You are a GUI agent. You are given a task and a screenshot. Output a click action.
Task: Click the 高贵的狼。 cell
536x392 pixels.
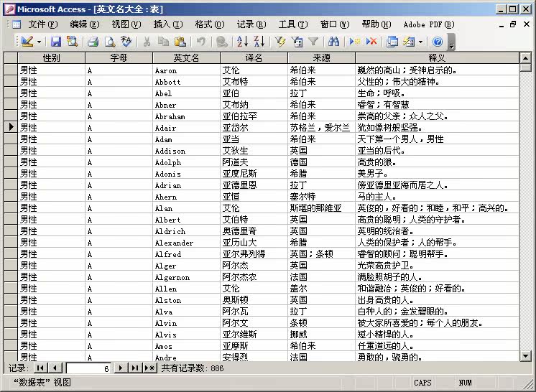pos(437,162)
